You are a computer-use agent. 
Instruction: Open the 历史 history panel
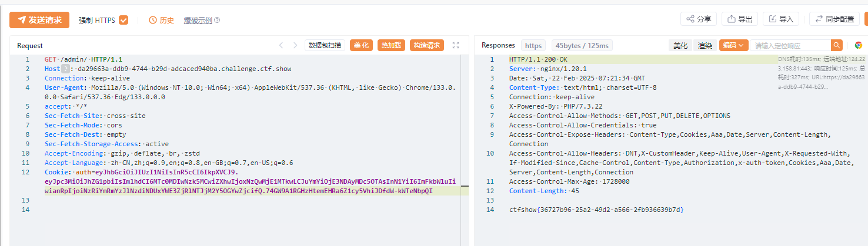pos(162,20)
